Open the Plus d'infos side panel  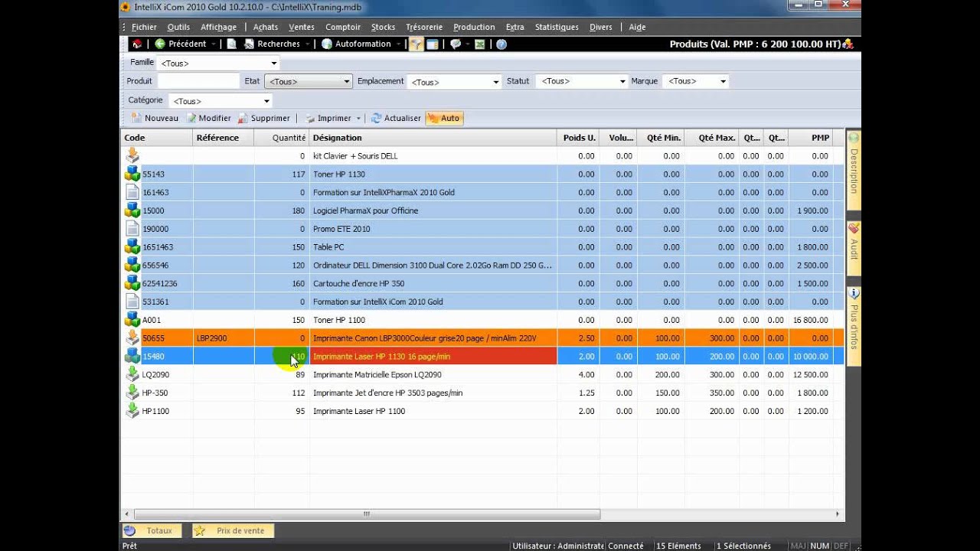(x=854, y=326)
